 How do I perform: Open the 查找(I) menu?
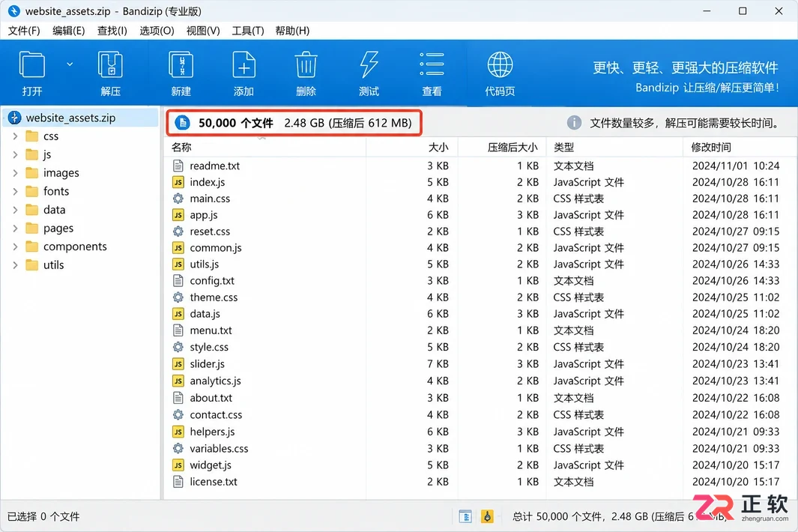point(112,31)
